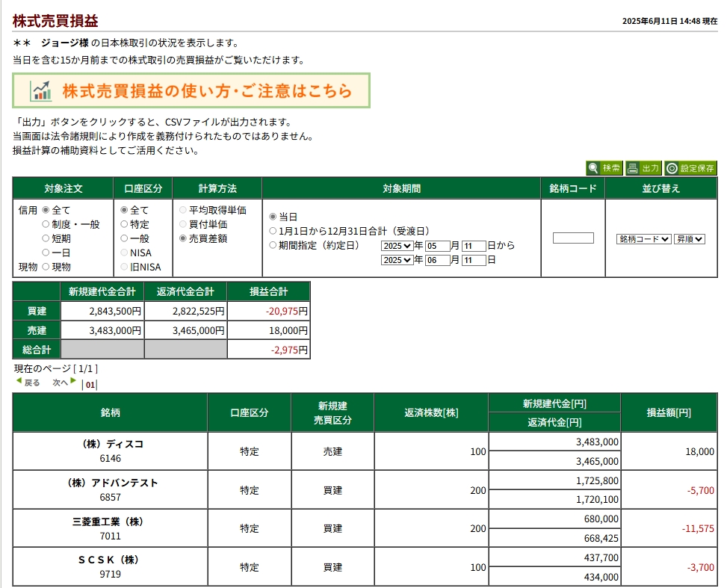Click the 返済株数[株] column header
This screenshot has height=588, width=727.
[431, 412]
